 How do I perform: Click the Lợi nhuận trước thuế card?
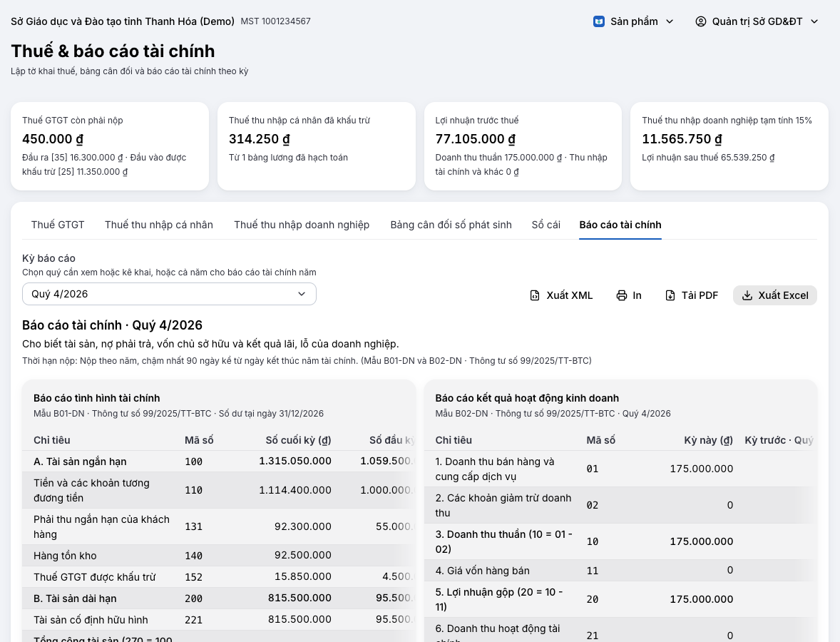click(x=523, y=146)
